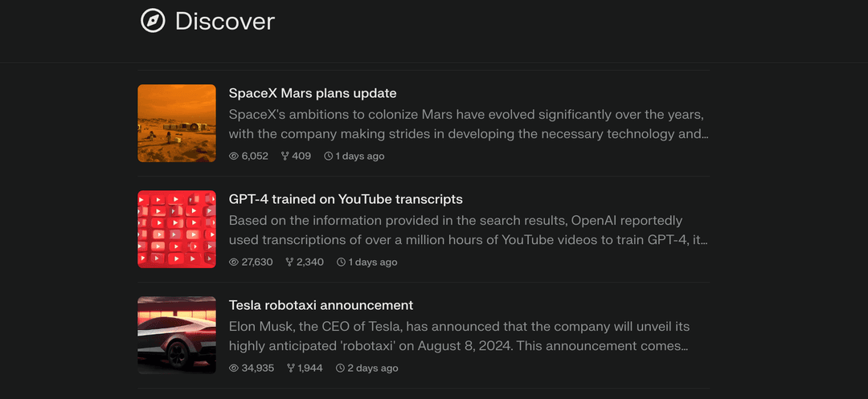Click the SpaceX article description text
Image resolution: width=868 pixels, height=399 pixels.
click(468, 124)
